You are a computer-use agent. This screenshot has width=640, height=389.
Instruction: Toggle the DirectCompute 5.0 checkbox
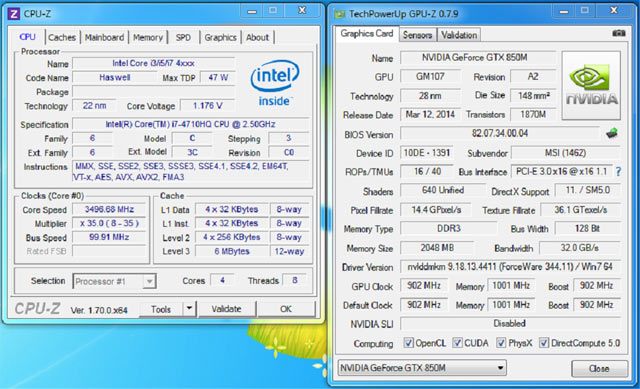(544, 342)
